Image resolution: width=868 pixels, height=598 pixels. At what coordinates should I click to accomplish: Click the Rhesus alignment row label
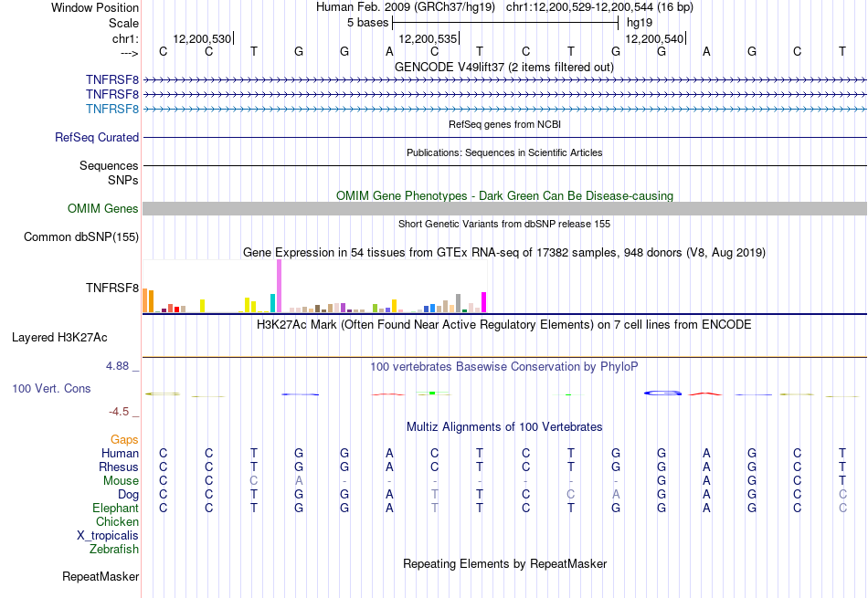[119, 467]
